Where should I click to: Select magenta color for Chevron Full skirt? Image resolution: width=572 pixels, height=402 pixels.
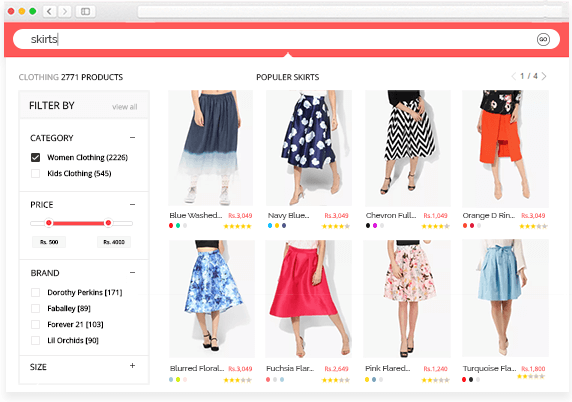pyautogui.click(x=375, y=225)
